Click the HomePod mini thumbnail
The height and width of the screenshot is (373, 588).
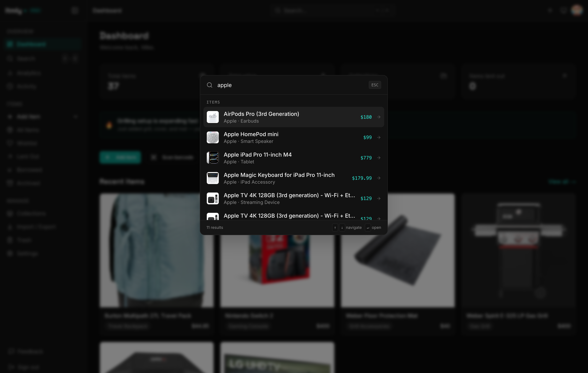(x=212, y=137)
